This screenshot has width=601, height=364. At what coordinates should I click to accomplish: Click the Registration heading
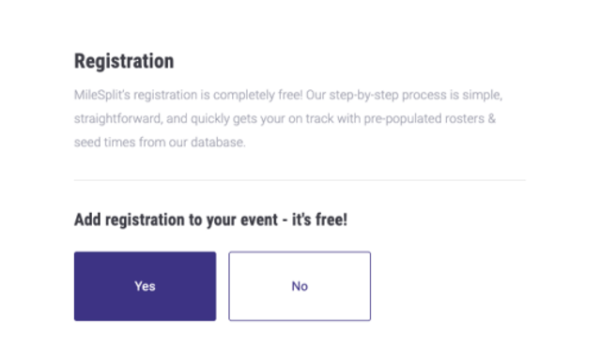[124, 61]
